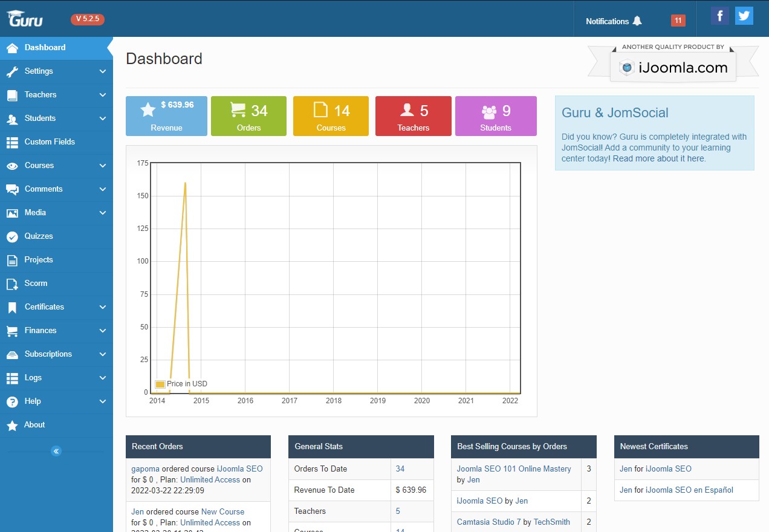Click the Finances cart icon

point(12,331)
